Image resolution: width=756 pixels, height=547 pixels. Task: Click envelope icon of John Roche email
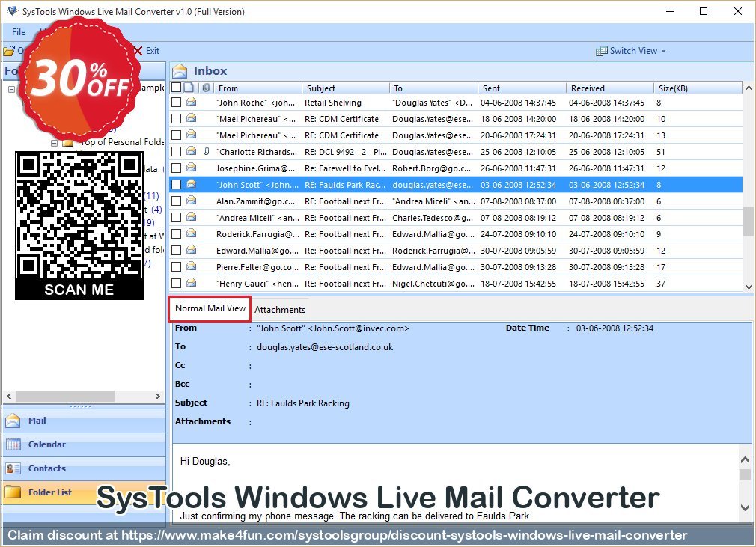[191, 103]
